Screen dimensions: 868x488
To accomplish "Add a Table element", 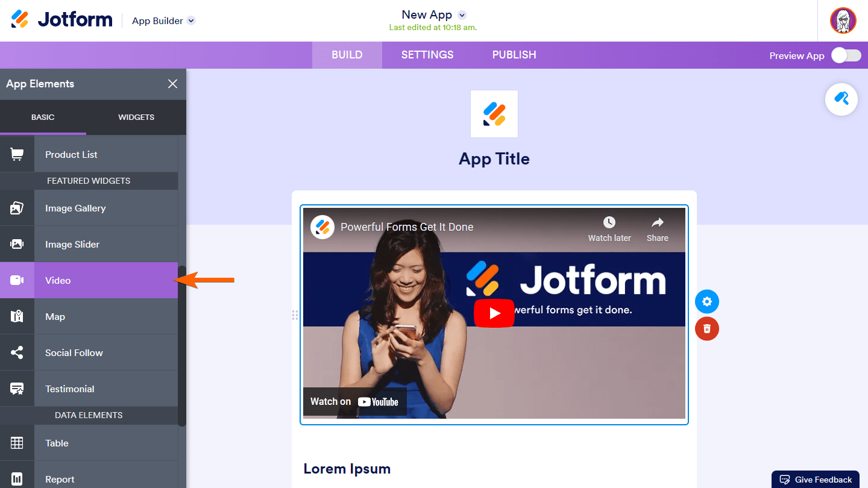I will point(89,443).
